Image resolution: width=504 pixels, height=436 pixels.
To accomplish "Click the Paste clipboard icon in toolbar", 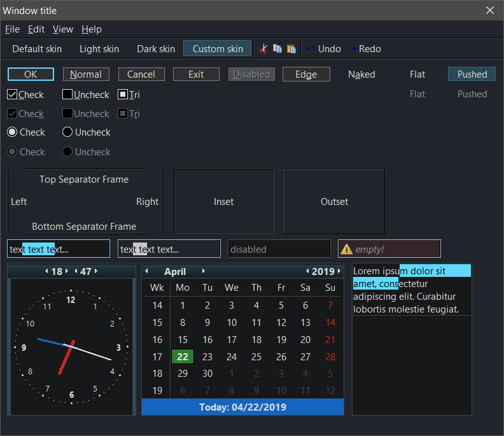I will [x=291, y=49].
